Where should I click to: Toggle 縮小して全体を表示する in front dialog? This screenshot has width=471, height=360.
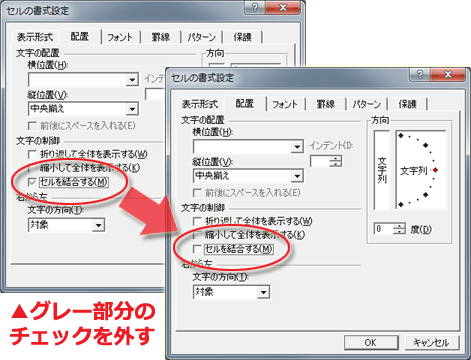pyautogui.click(x=197, y=235)
